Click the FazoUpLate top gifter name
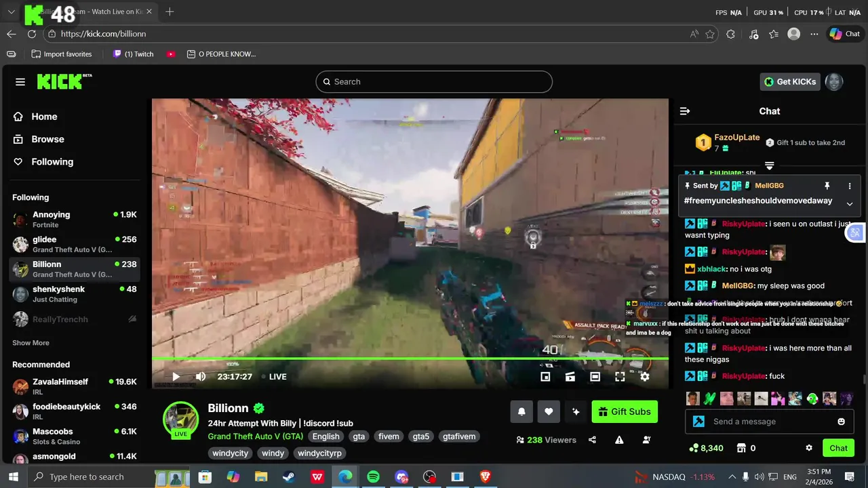This screenshot has height=488, width=868. coord(737,138)
